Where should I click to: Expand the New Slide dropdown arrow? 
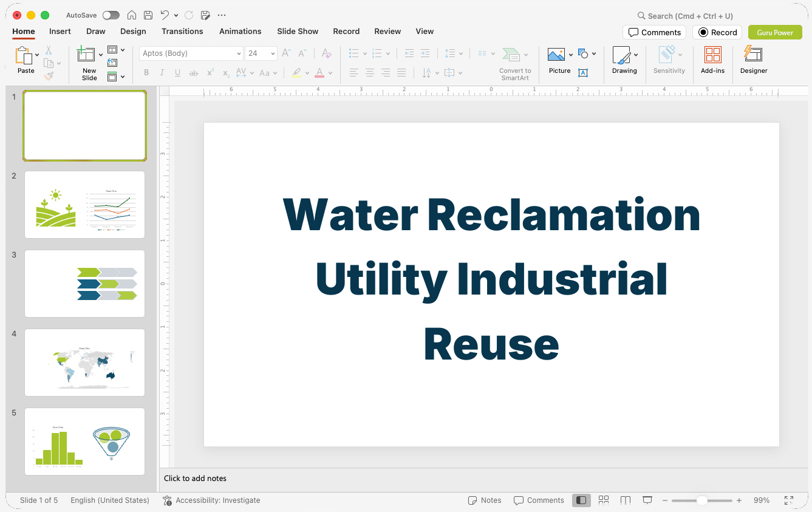point(101,55)
